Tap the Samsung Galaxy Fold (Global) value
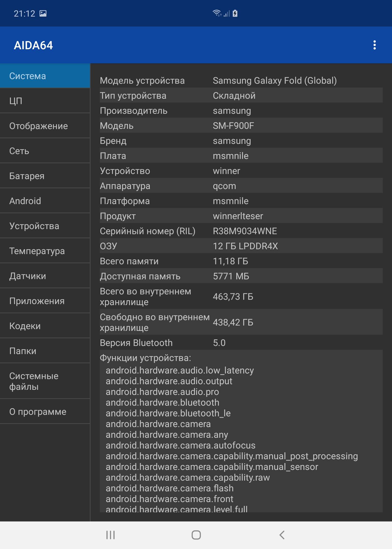 click(x=275, y=80)
